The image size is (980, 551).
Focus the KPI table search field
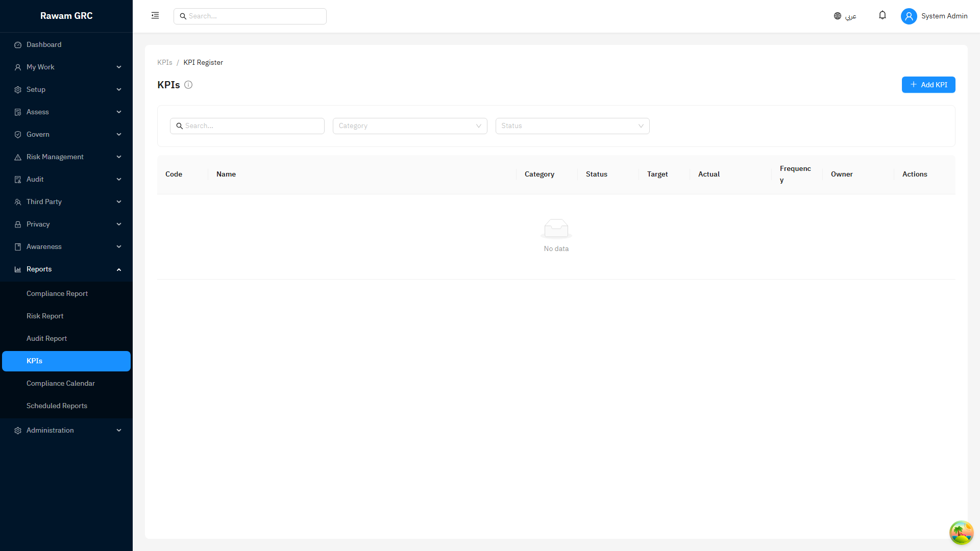click(x=247, y=126)
